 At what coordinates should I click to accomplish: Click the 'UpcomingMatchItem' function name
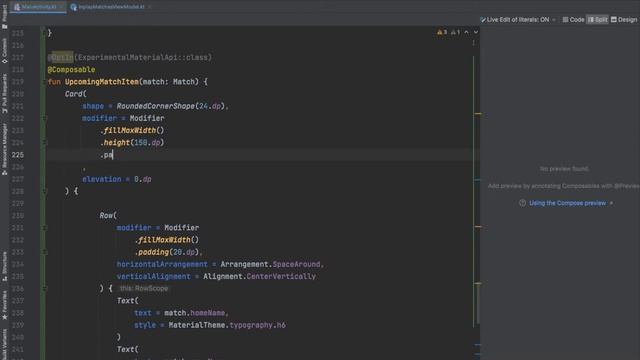tap(102, 82)
